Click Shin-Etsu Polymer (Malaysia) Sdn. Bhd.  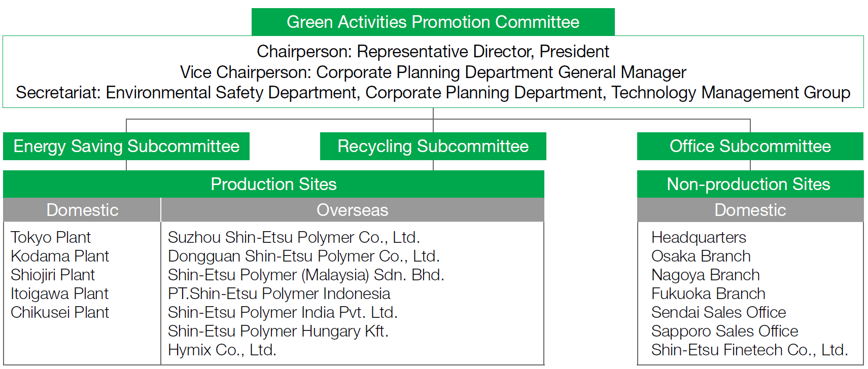(306, 275)
